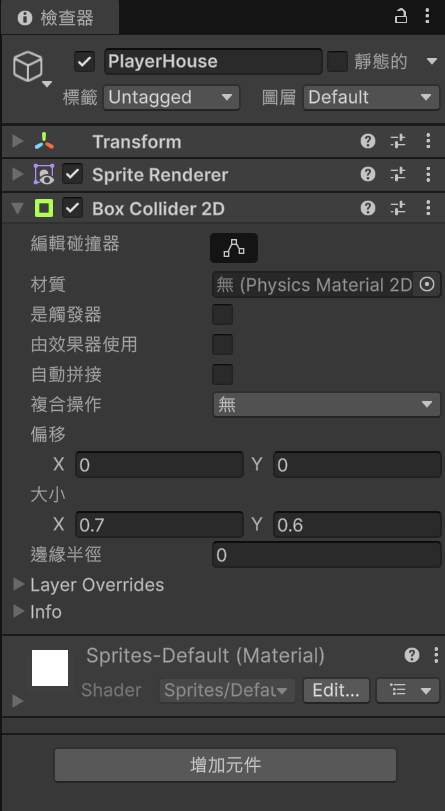The height and width of the screenshot is (811, 445).
Task: Open Transform component presets icon
Action: coord(398,141)
